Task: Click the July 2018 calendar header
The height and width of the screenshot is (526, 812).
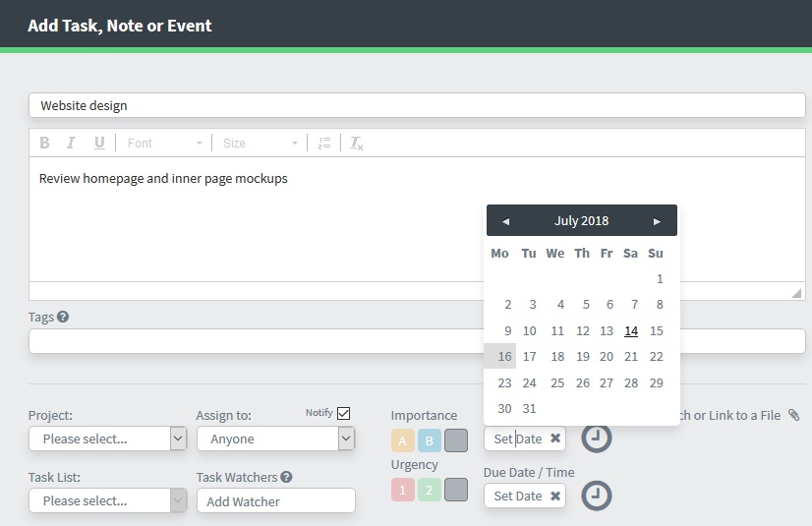Action: [582, 220]
